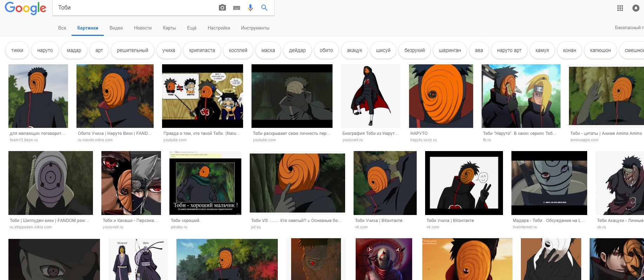Open search by image camera icon
This screenshot has width=644, height=280.
[222, 8]
